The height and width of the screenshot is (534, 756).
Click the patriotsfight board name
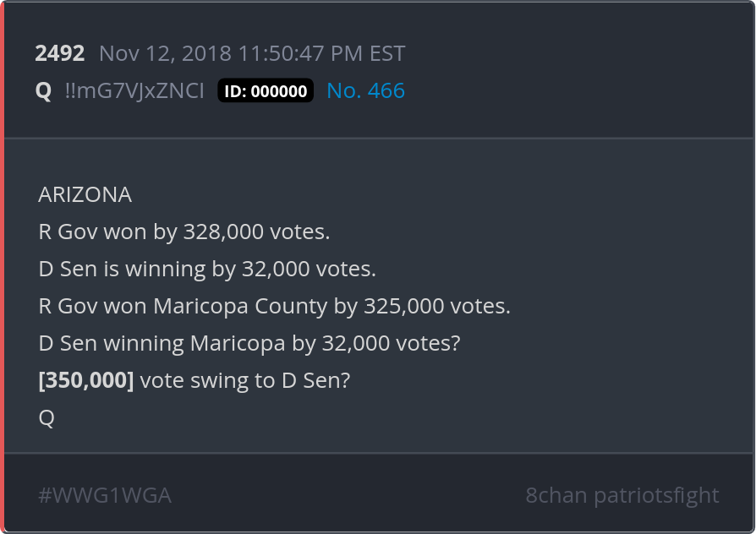pos(656,495)
